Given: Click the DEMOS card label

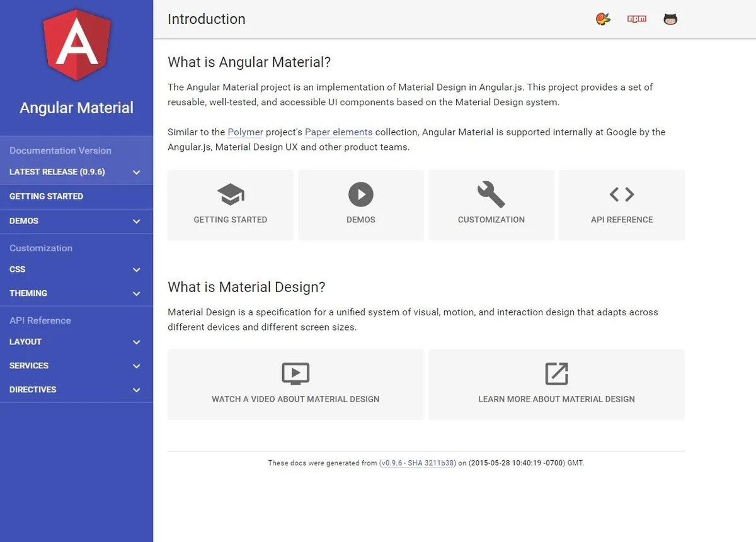Looking at the screenshot, I should (x=361, y=220).
